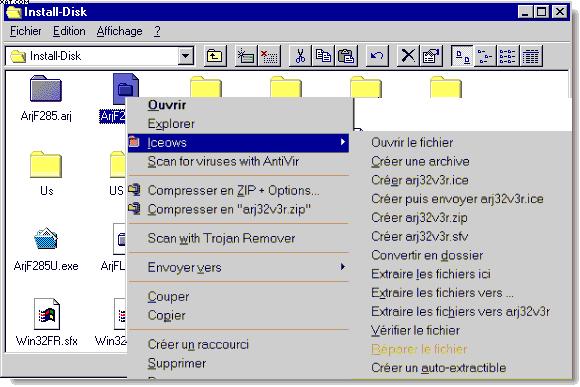Viewport: 580px width, 387px height.
Task: Click the Copy toolbar icon
Action: pyautogui.click(x=323, y=56)
